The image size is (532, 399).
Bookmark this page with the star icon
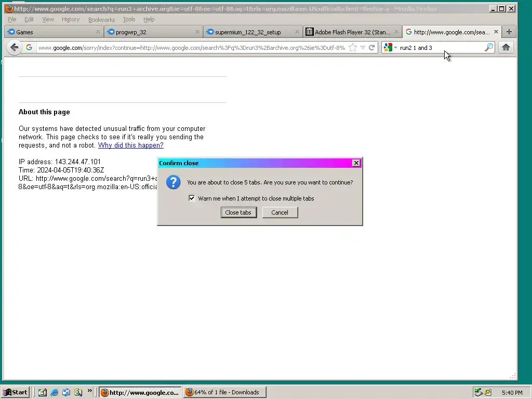tap(353, 47)
